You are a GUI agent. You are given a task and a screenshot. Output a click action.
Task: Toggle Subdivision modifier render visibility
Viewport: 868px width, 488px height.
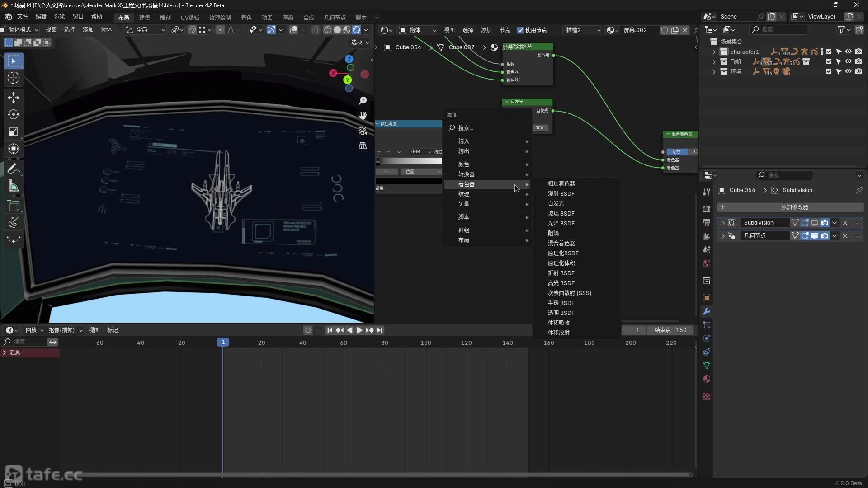tap(825, 223)
